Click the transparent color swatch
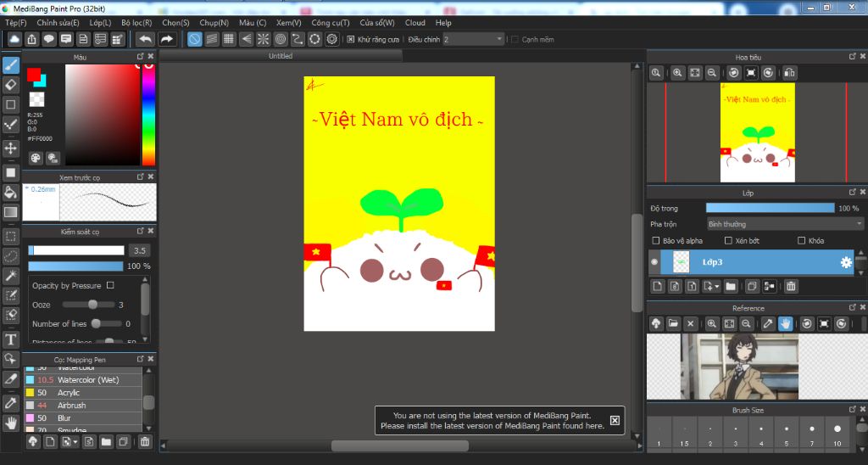The image size is (868, 465). (x=36, y=99)
